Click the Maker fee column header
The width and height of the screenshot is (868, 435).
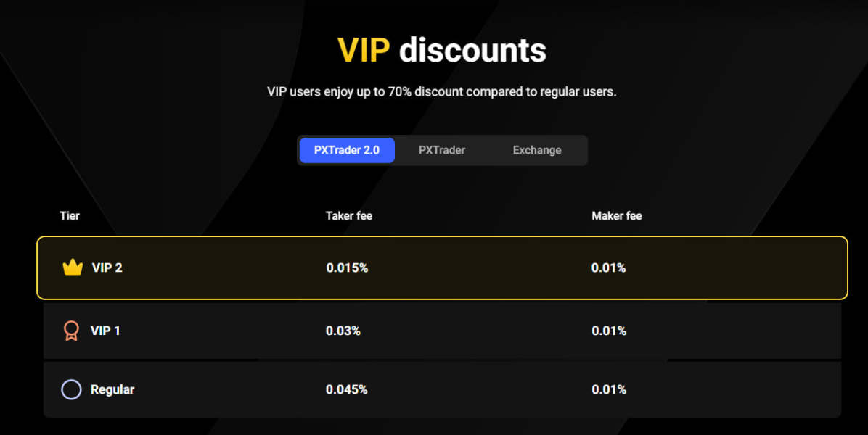(617, 215)
